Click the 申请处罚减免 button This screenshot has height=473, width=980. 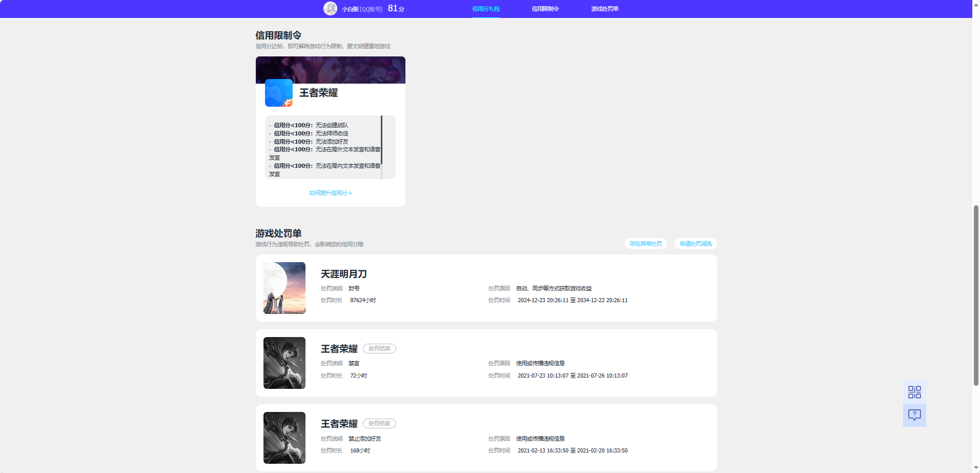point(696,244)
